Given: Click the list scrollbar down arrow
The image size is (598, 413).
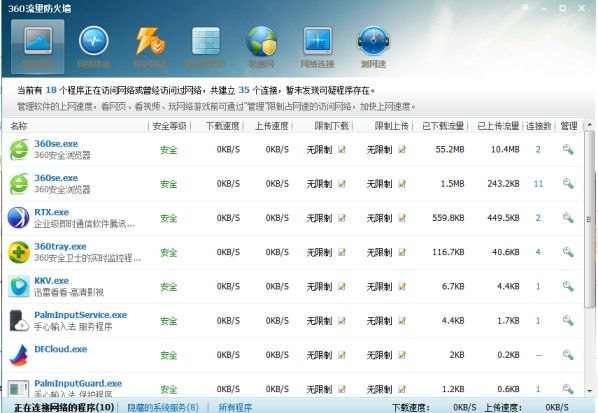Looking at the screenshot, I should click(x=590, y=391).
